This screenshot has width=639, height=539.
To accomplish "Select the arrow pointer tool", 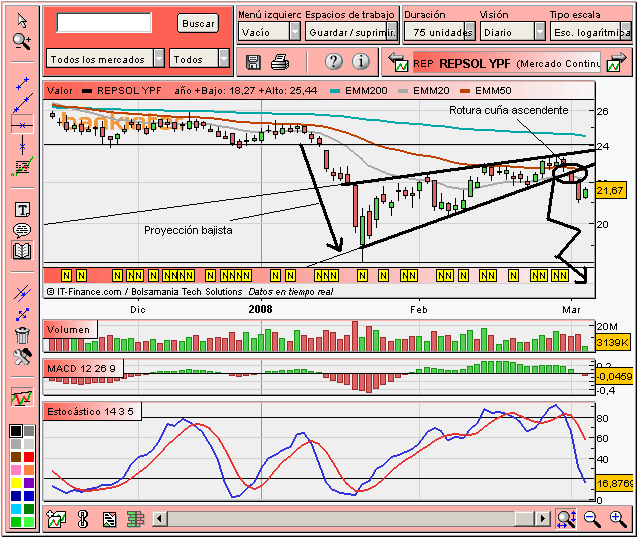I will pos(22,20).
